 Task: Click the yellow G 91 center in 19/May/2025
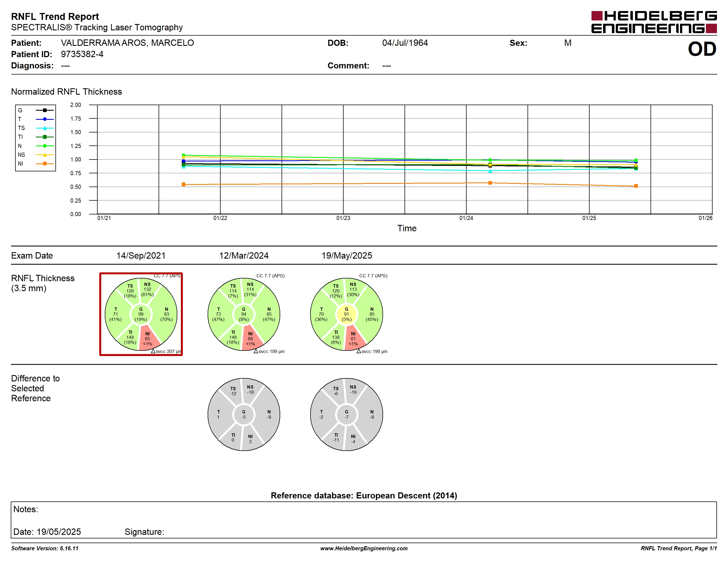click(347, 314)
